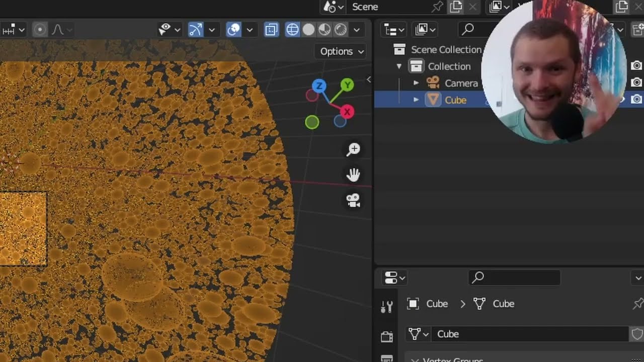
Task: Toggle viewport gizmos on or off
Action: click(x=195, y=30)
